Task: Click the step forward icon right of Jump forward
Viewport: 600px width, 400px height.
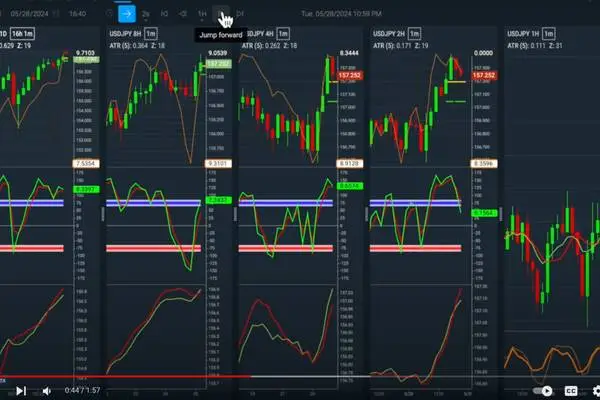Action: click(x=240, y=14)
